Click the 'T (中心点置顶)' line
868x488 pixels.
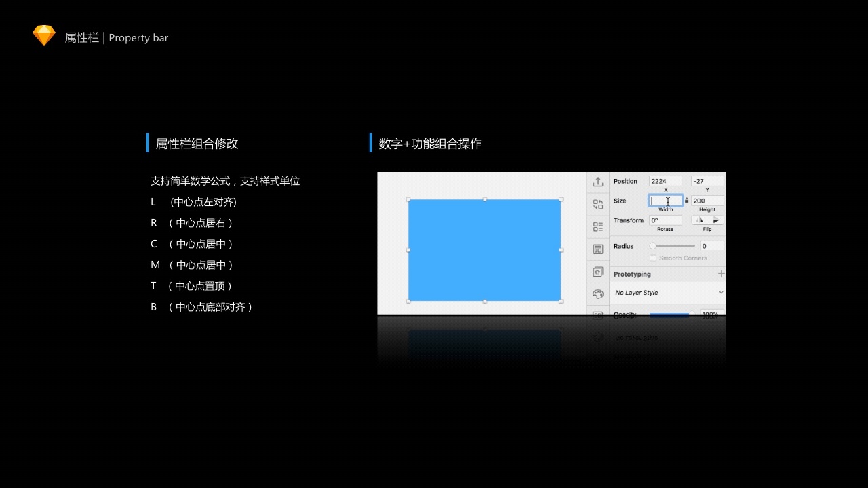pos(192,286)
